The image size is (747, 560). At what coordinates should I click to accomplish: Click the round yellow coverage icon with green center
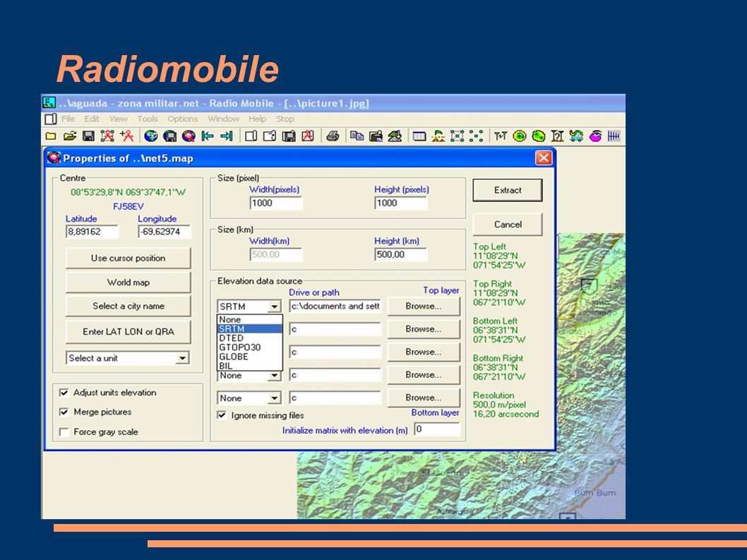click(x=520, y=136)
